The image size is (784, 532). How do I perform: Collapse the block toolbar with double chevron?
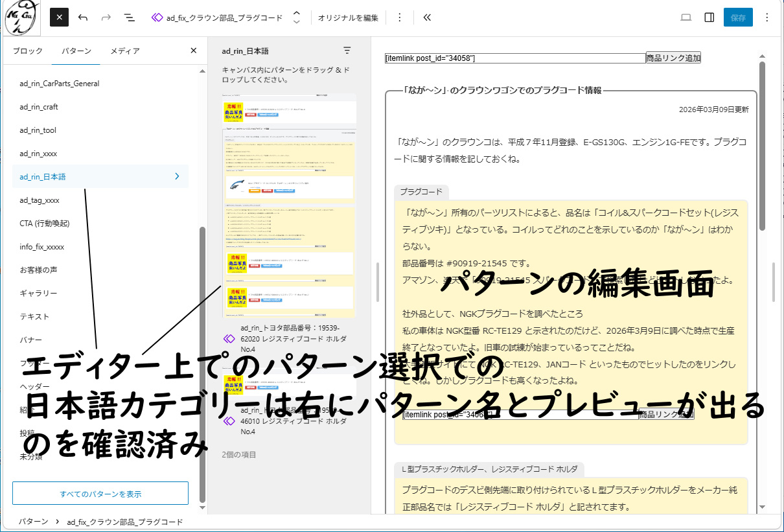427,17
